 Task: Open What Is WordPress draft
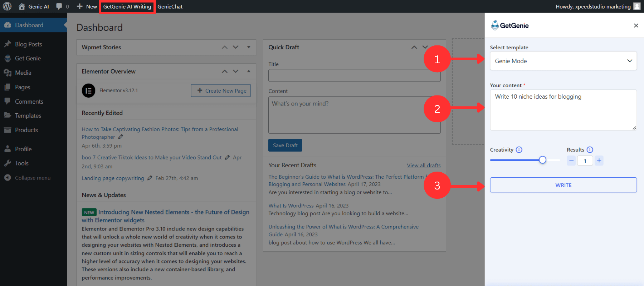tap(291, 206)
